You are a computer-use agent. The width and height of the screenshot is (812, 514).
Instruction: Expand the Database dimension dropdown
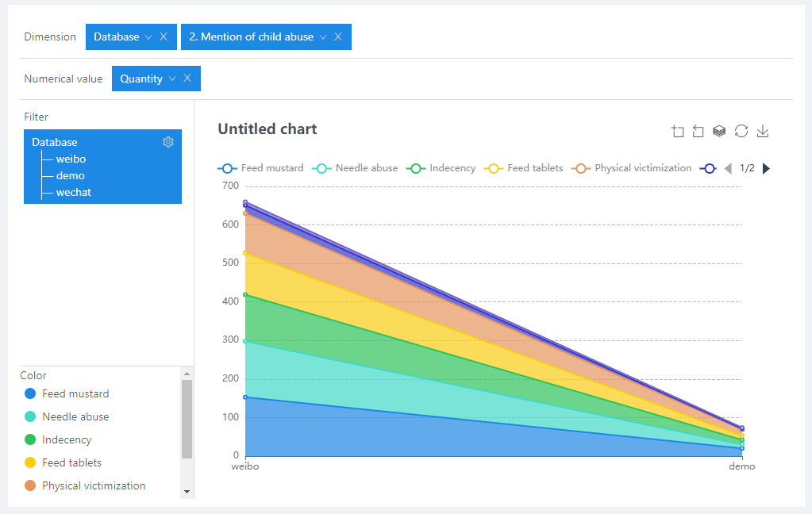(148, 37)
